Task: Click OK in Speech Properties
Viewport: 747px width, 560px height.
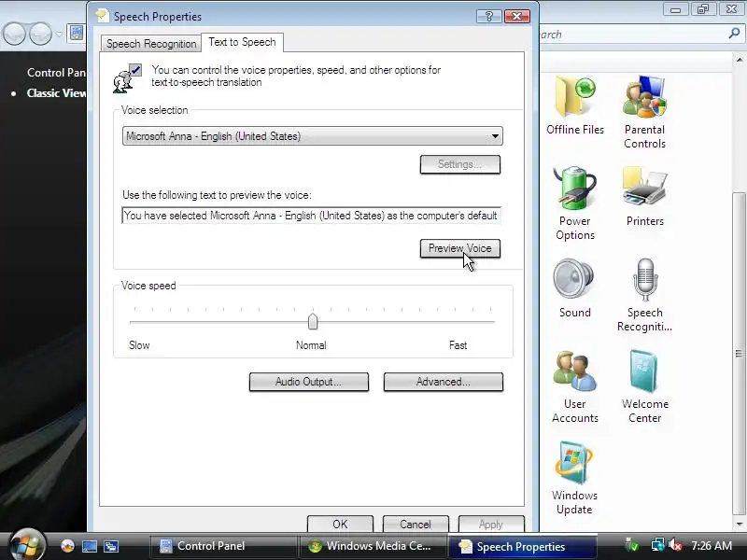Action: (340, 524)
